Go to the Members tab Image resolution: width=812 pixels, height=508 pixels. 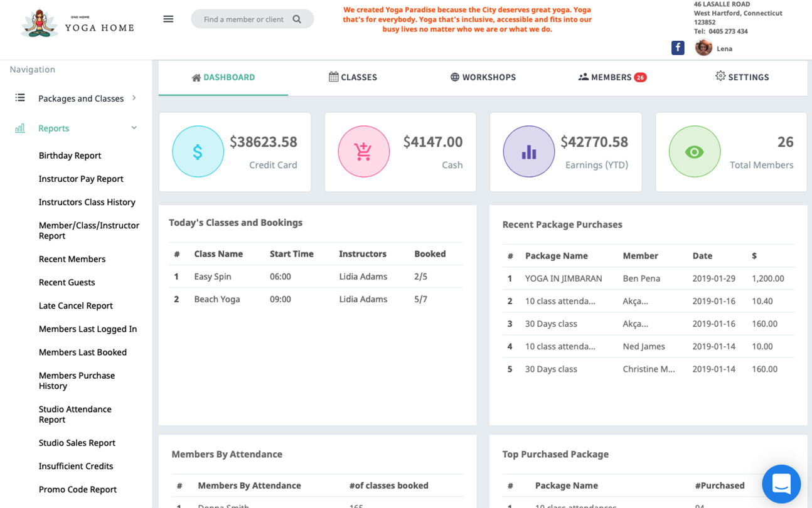tap(611, 77)
